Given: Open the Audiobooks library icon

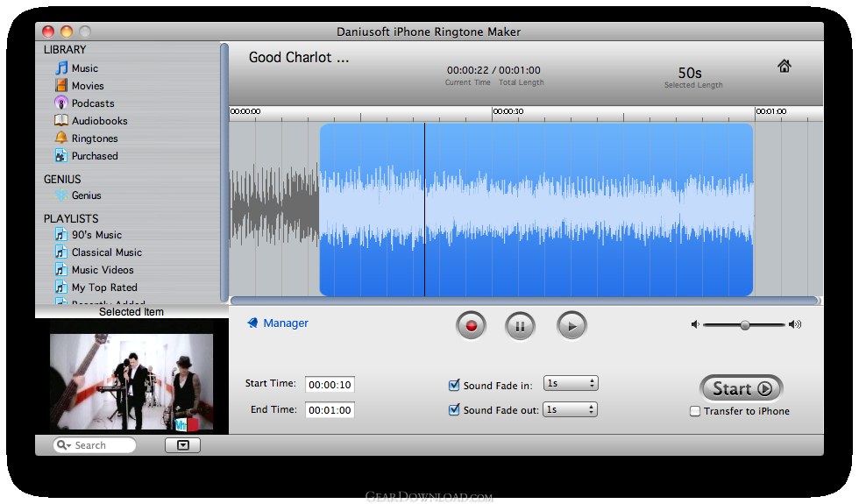Looking at the screenshot, I should tap(61, 121).
